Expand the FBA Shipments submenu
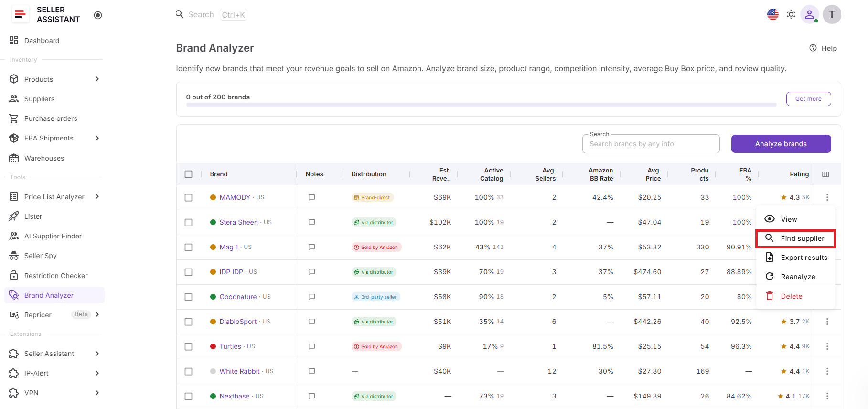 click(x=97, y=138)
